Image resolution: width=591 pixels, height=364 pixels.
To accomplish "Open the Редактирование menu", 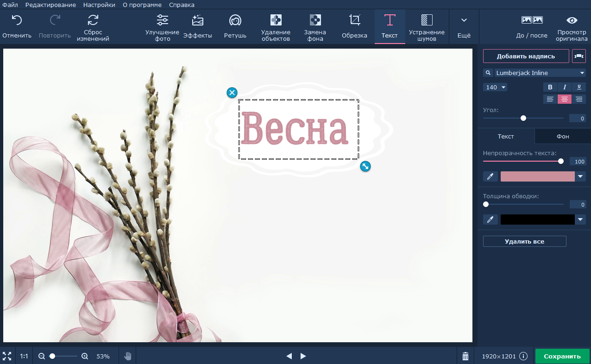I will coord(50,5).
